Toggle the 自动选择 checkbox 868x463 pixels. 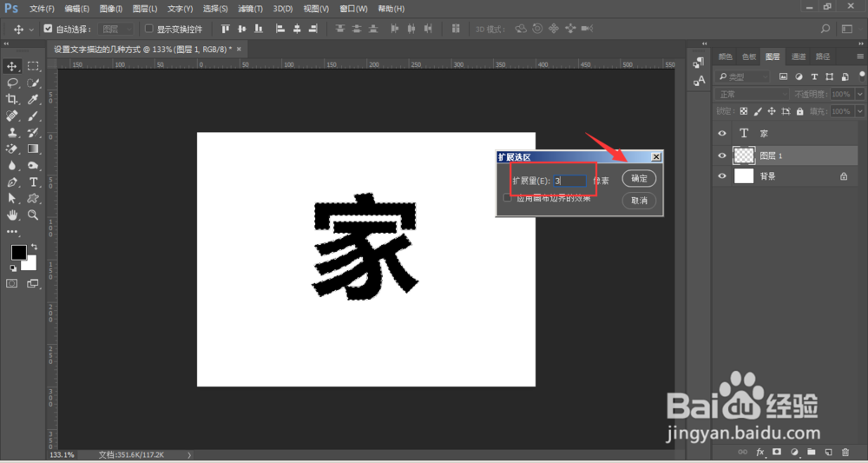pyautogui.click(x=48, y=29)
